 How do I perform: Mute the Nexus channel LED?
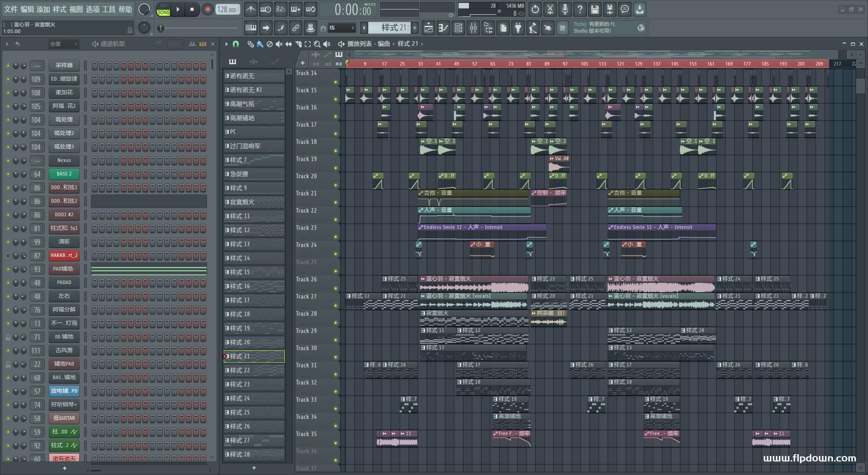(8, 161)
